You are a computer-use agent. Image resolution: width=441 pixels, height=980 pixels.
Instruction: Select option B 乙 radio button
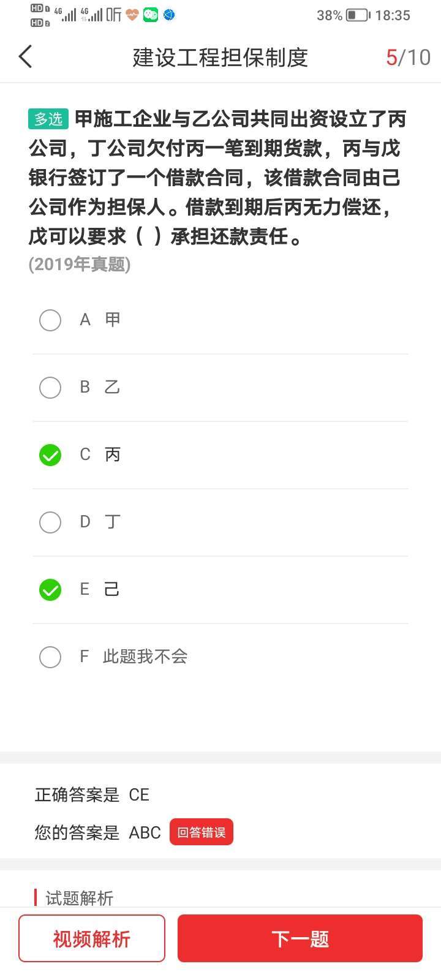point(50,387)
